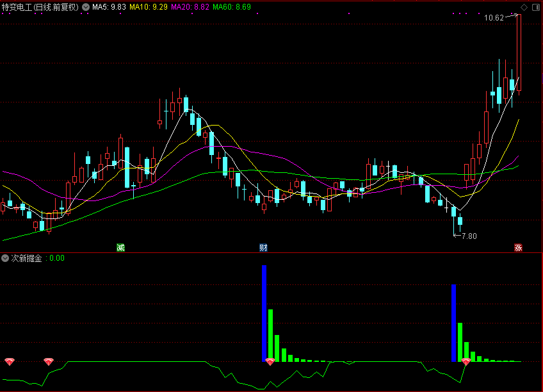Viewport: 543px width, 392px height.
Task: Open the dropdown arrow beside 特变电工 title
Action: pos(86,7)
